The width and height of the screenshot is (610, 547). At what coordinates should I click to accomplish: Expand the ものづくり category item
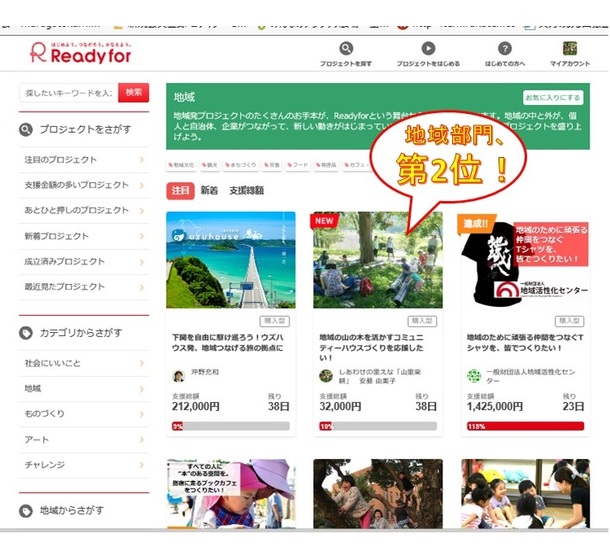tap(141, 414)
